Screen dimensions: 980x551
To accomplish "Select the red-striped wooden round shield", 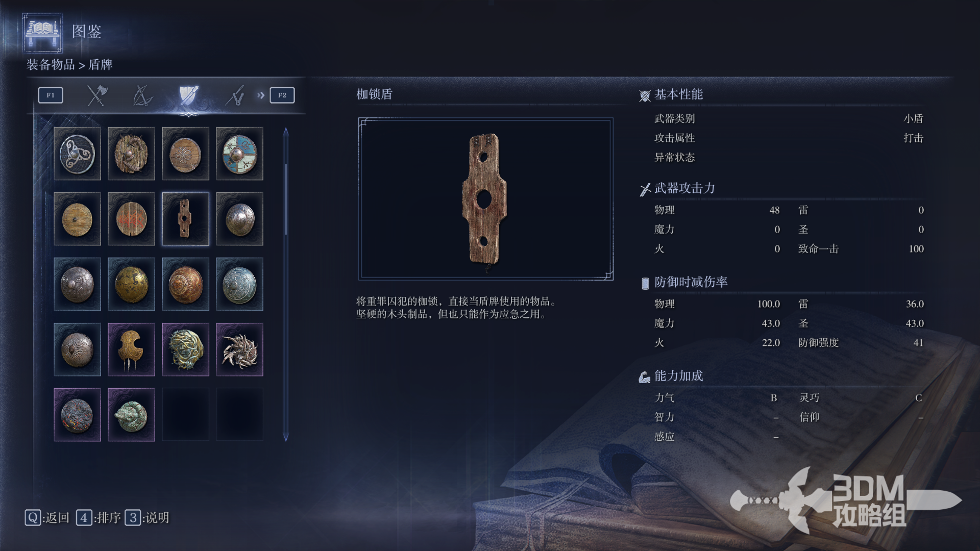I will click(131, 219).
